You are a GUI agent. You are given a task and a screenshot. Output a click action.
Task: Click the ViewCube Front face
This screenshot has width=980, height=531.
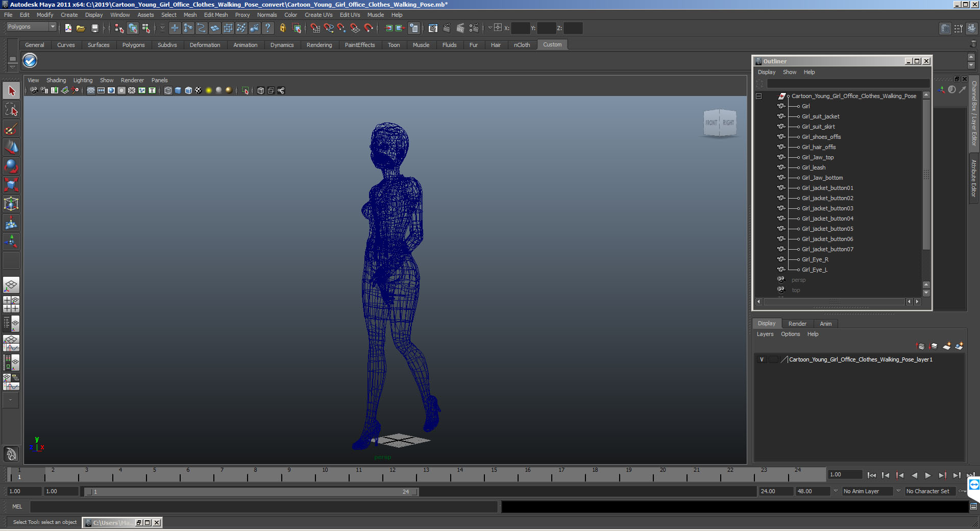click(711, 123)
